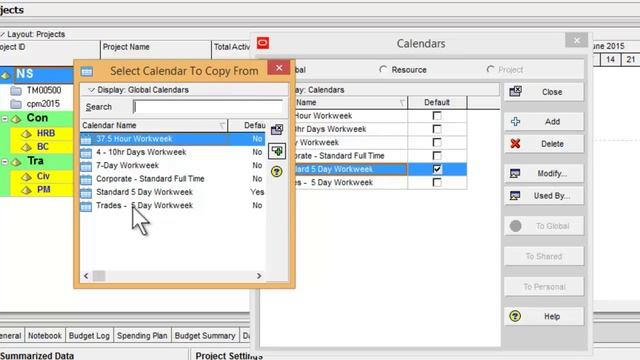The width and height of the screenshot is (640, 360).
Task: Click the Default column header in Calendars dialog
Action: (437, 102)
